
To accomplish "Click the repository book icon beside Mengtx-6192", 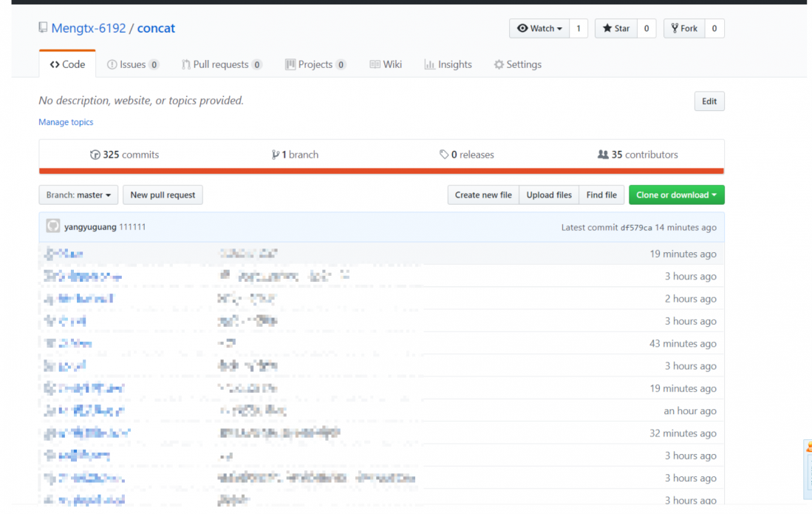I will 43,27.
